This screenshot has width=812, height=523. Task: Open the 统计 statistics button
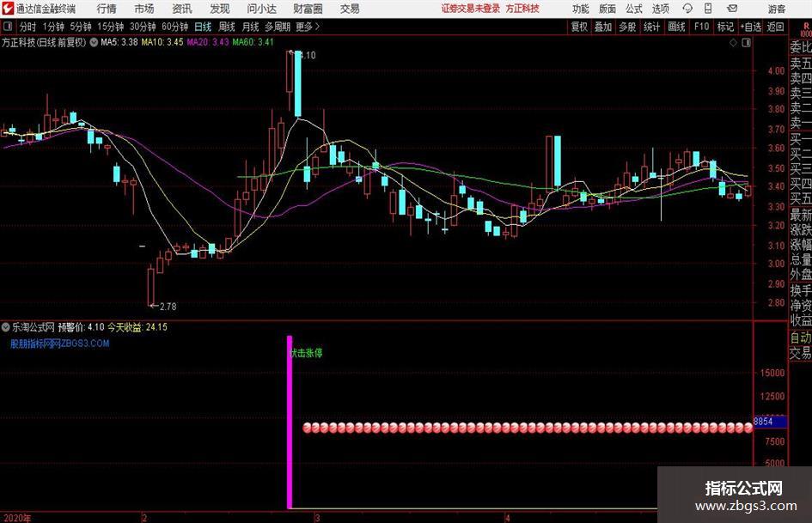(651, 27)
